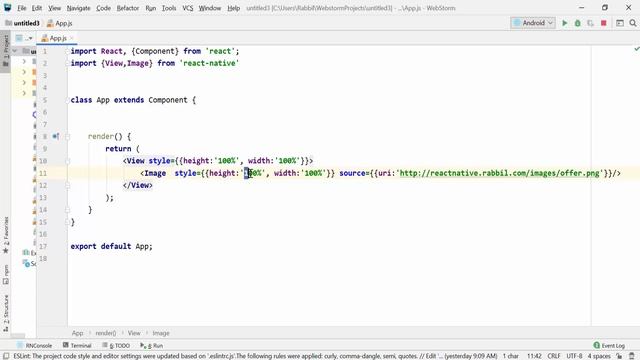Screen dimensions: 640x360
Task: Expand the third folder under project root
Action: (24, 83)
